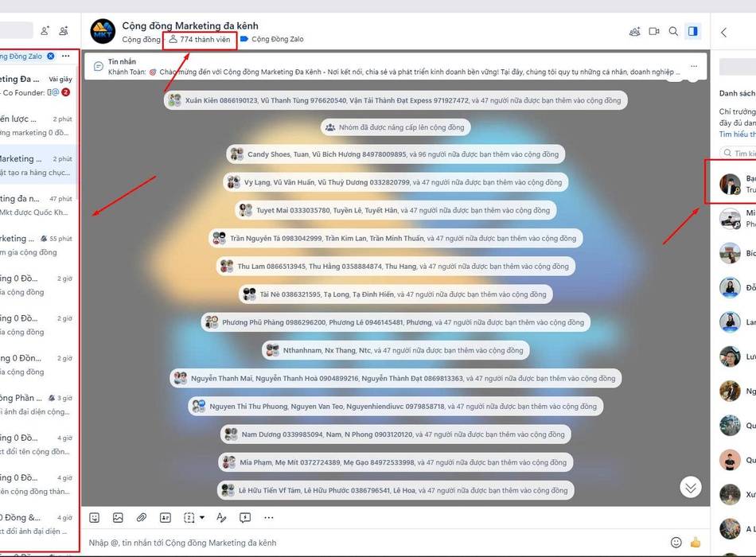Send a contact card with the contact icon
This screenshot has width=756, height=557.
165,517
